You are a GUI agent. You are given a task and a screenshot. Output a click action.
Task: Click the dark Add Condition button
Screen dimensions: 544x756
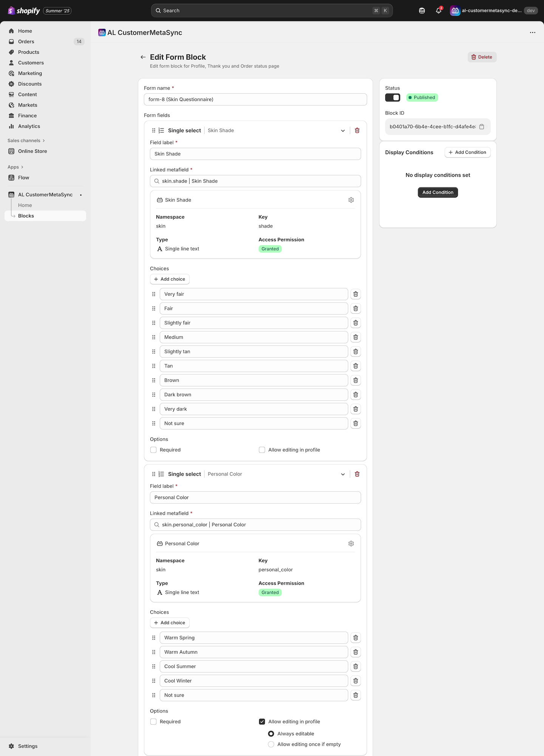tap(437, 192)
